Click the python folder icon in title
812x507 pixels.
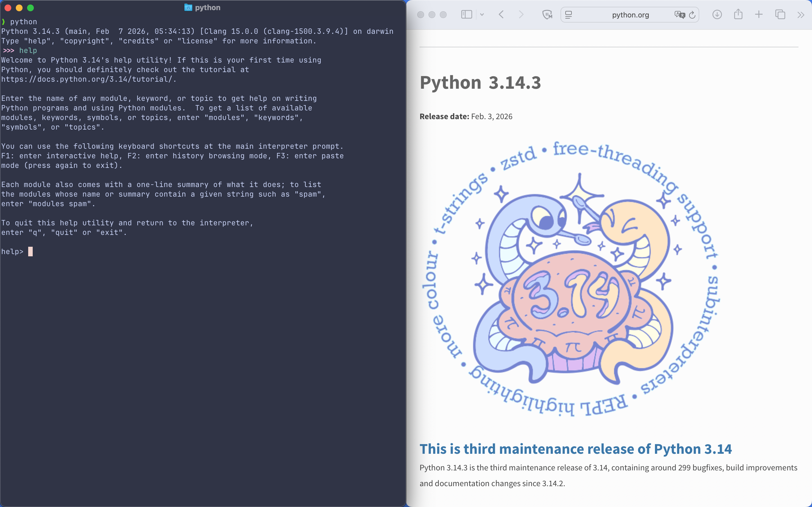(188, 7)
